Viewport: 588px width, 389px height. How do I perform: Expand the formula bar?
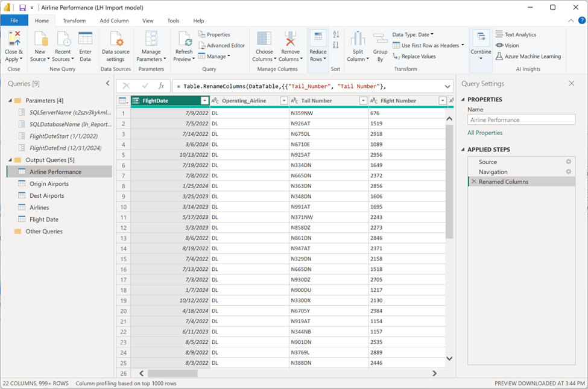(x=447, y=86)
